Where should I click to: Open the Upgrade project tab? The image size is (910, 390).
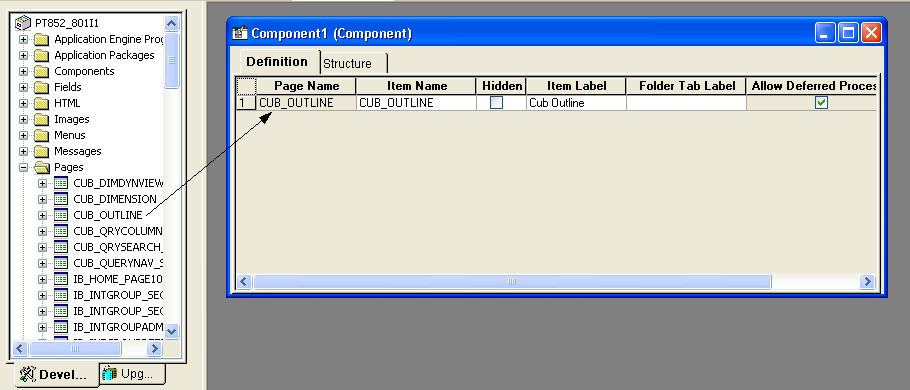pos(132,373)
